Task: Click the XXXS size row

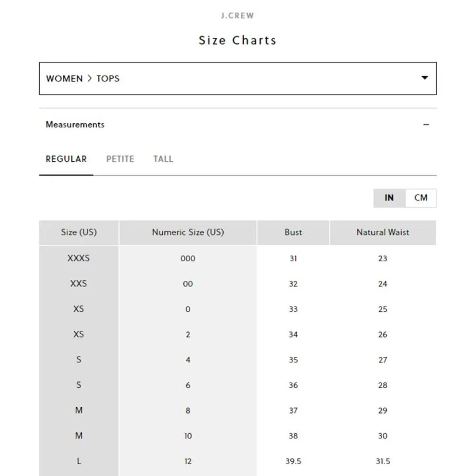Action: pyautogui.click(x=79, y=258)
